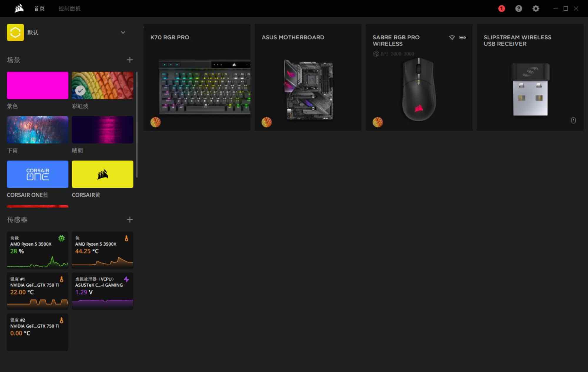This screenshot has width=588, height=372.
Task: Expand the 默认 profile dropdown
Action: click(123, 32)
